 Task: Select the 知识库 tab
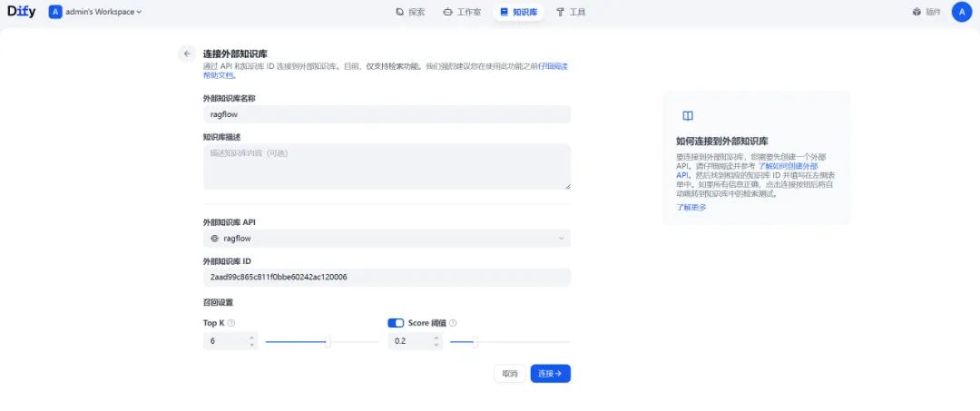tap(519, 12)
